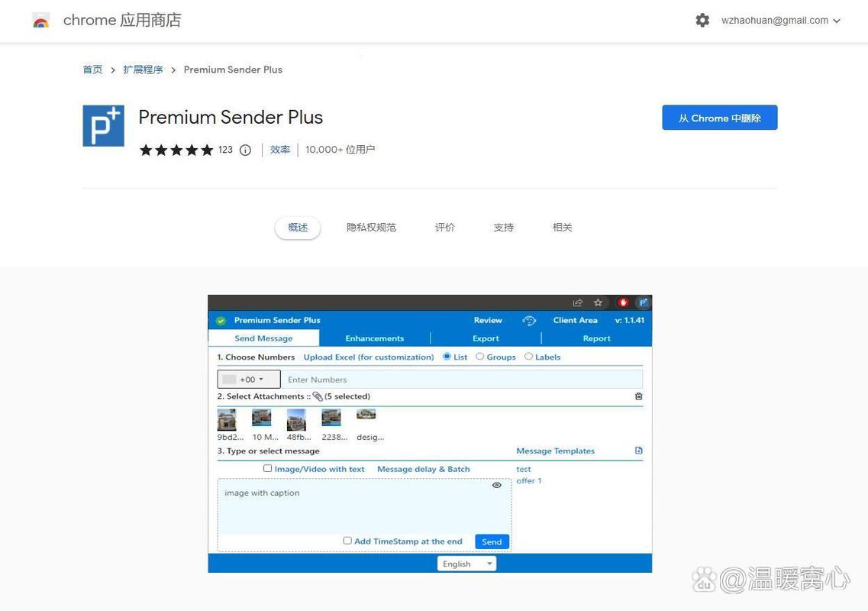Select the test message template
The image size is (868, 611).
click(x=524, y=469)
